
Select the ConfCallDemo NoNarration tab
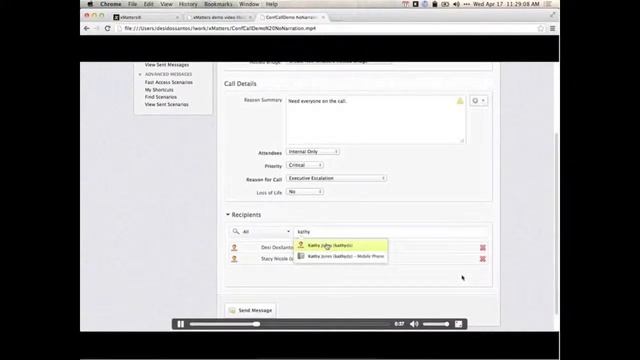point(291,17)
